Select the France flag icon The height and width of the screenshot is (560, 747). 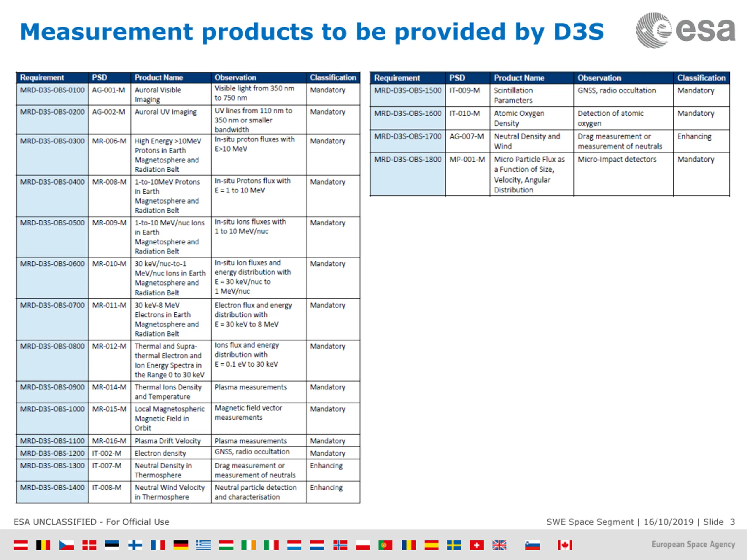(x=158, y=545)
